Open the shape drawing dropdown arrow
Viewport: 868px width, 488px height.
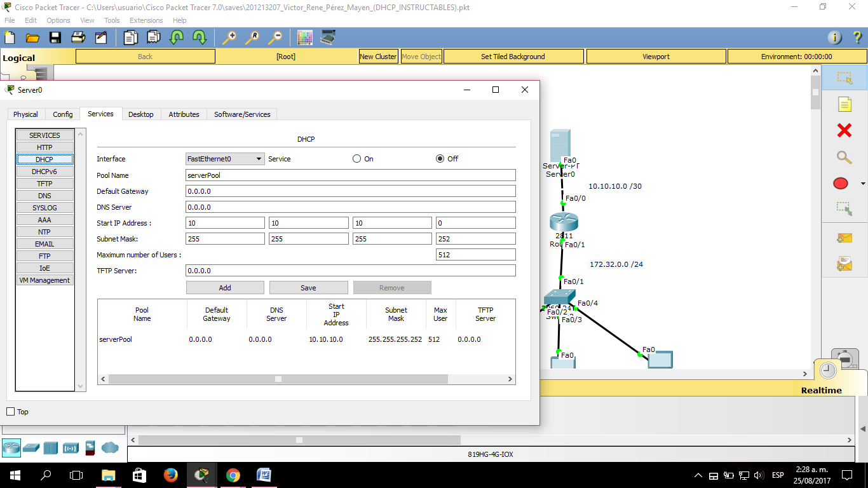click(863, 183)
